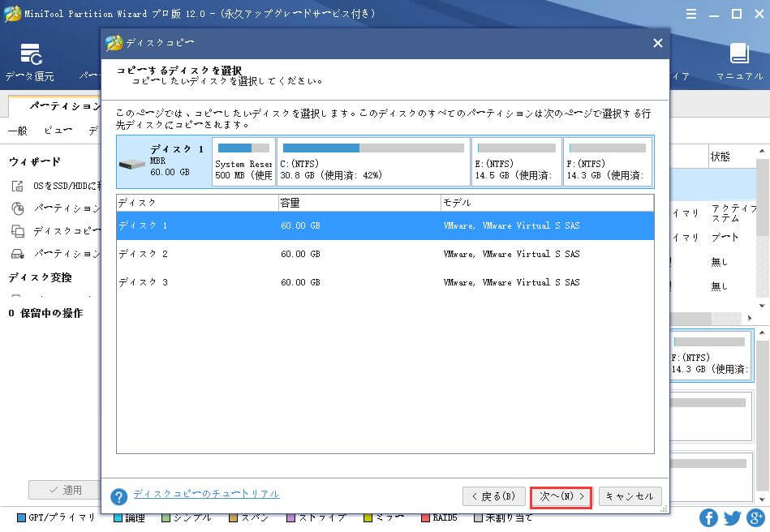The height and width of the screenshot is (532, 770).
Task: Click the MiniTool logo in dialog title bar
Action: pos(114,43)
